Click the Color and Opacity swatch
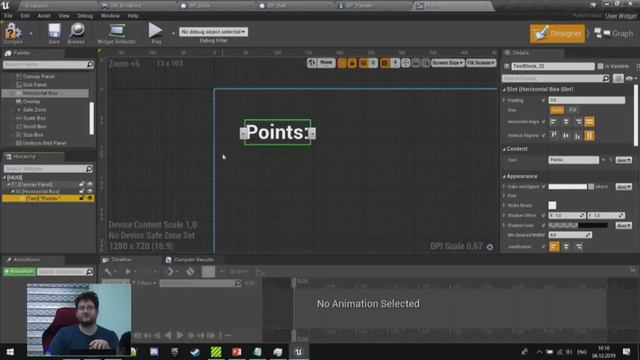 pos(567,187)
